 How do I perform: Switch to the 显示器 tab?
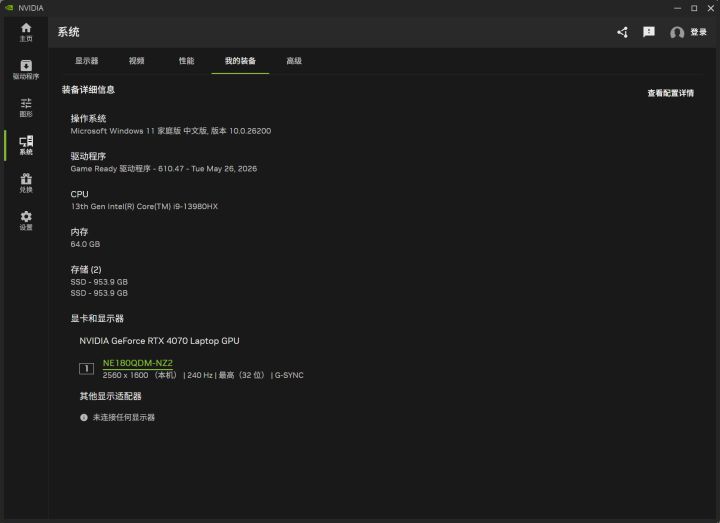(87, 61)
